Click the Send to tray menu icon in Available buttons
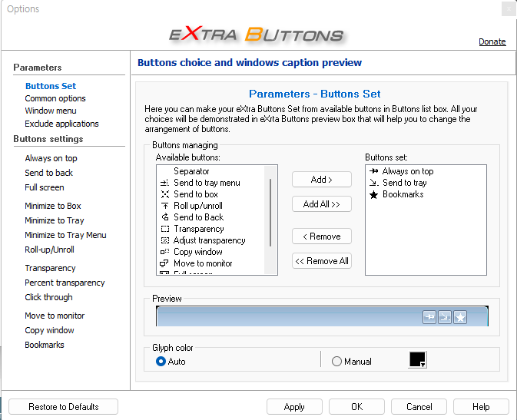This screenshot has width=517, height=420. tap(164, 183)
